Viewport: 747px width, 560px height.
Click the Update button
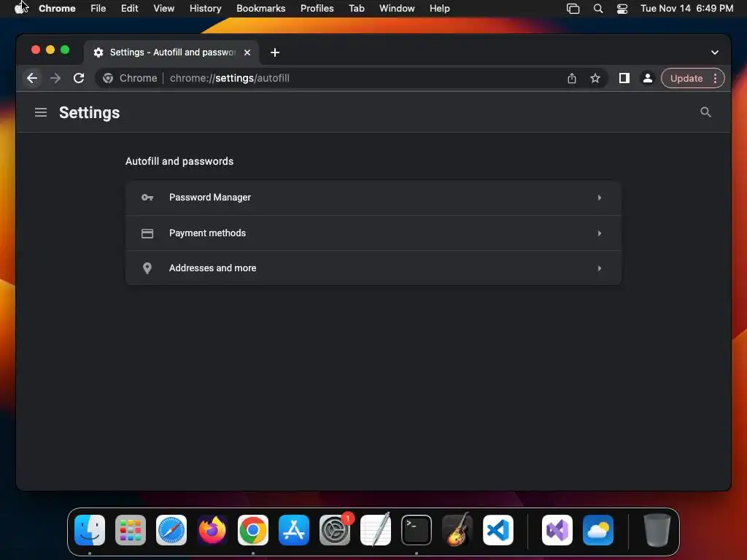(686, 78)
